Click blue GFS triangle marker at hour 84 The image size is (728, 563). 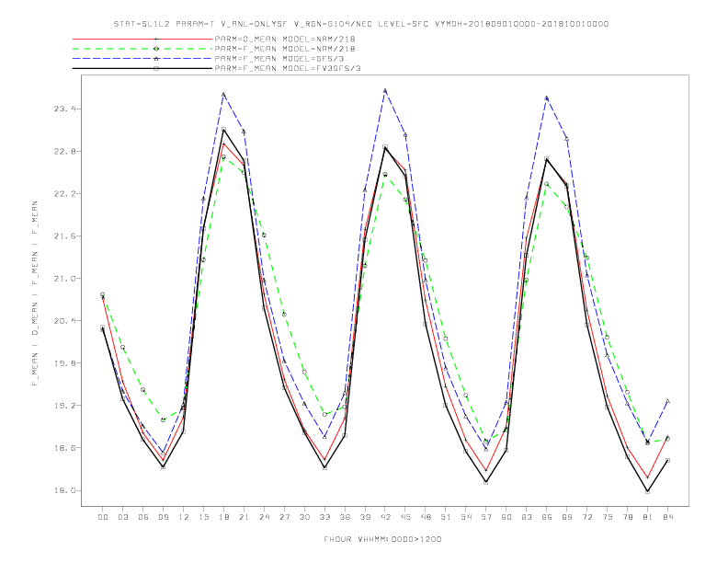[x=667, y=401]
